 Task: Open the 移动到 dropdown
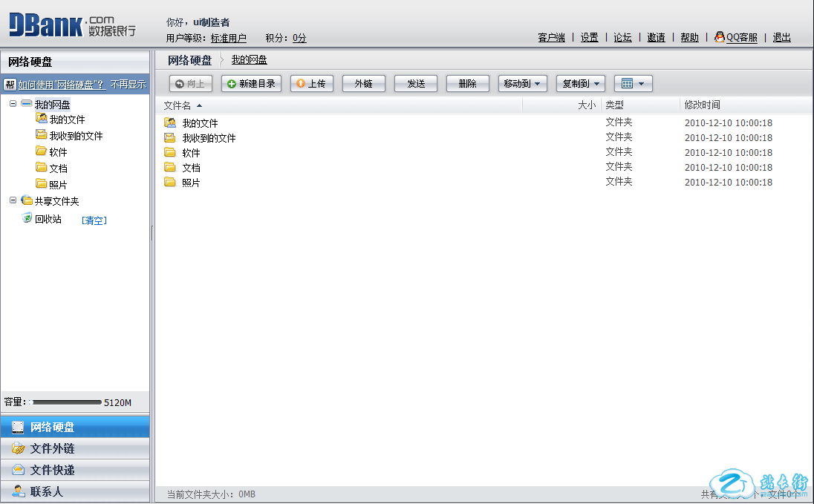523,84
